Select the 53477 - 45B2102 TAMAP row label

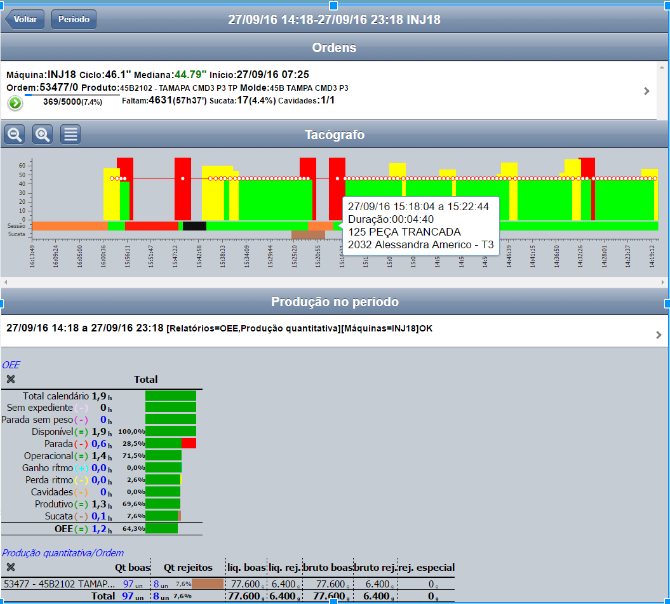(59, 584)
